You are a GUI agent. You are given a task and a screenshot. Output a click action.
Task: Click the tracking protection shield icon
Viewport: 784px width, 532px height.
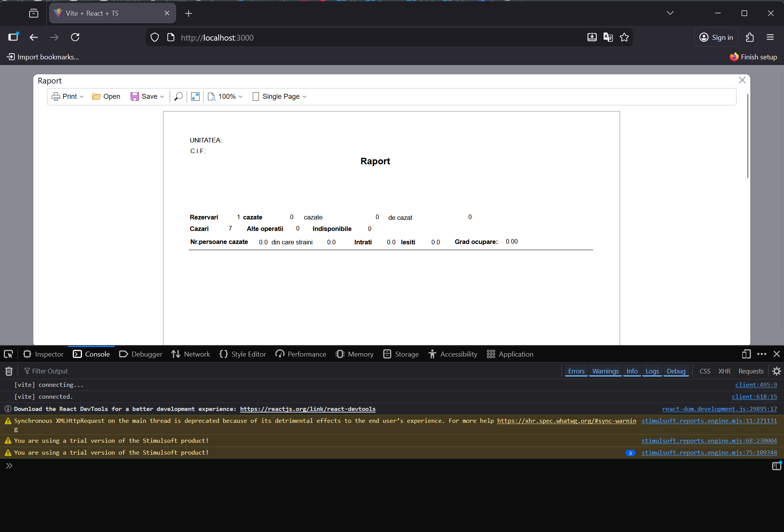point(154,37)
